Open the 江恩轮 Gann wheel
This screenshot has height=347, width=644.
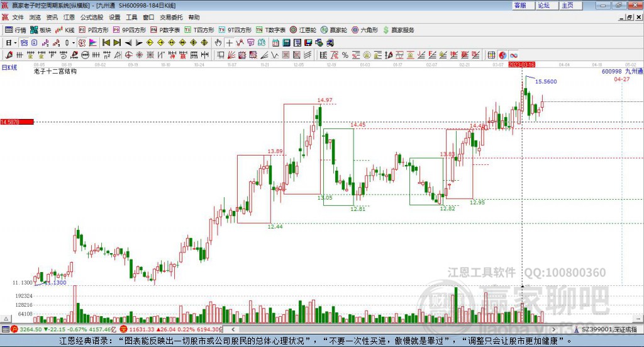pos(303,30)
